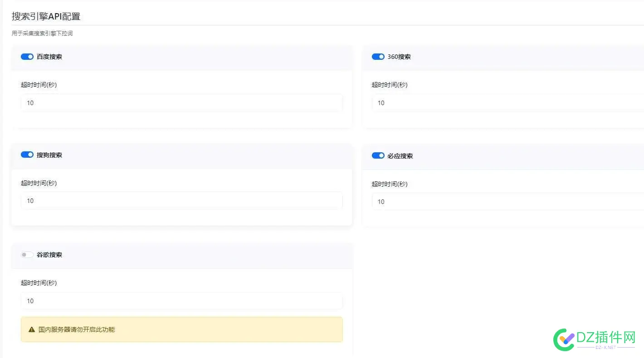Enable the 谷歌搜索 toggle switch
This screenshot has height=358, width=644.
27,255
